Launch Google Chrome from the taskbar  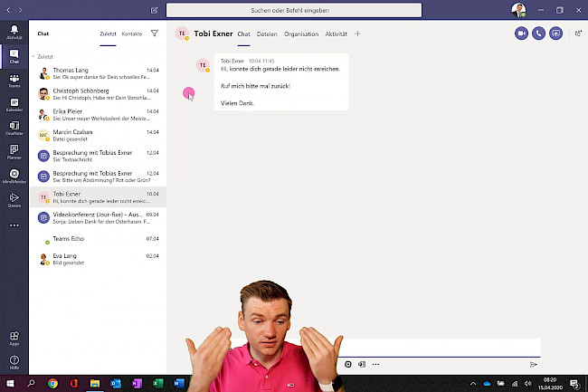pyautogui.click(x=52, y=383)
